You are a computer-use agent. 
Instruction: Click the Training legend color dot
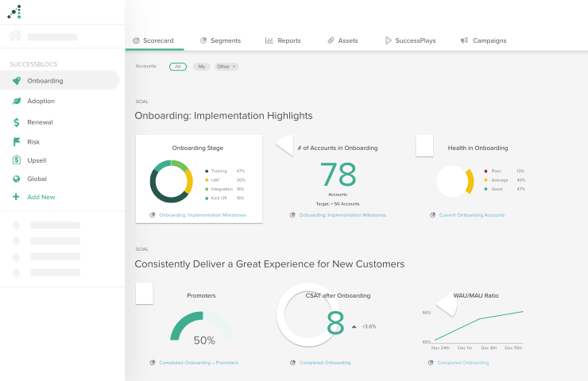pos(207,171)
